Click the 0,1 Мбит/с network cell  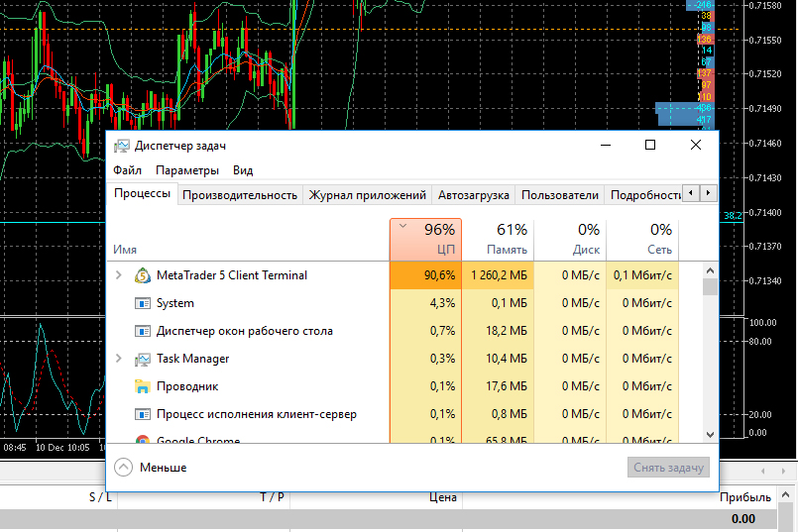(x=642, y=275)
